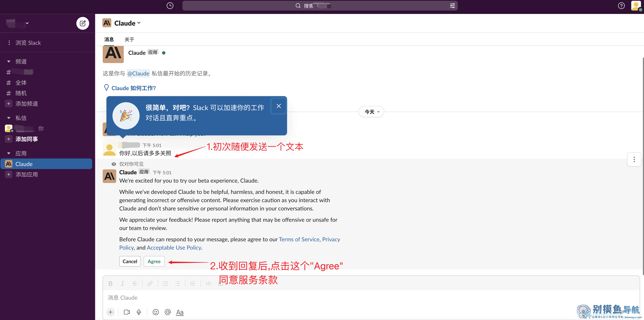Toggle bold text formatting
The width and height of the screenshot is (644, 320).
[111, 283]
